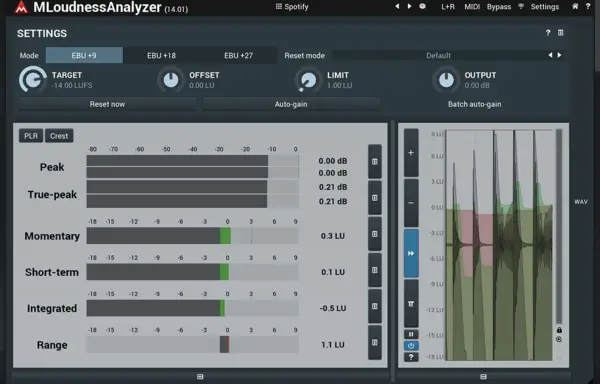This screenshot has height=384, width=600.
Task: Click the 1.00 LU limit value
Action: (339, 85)
